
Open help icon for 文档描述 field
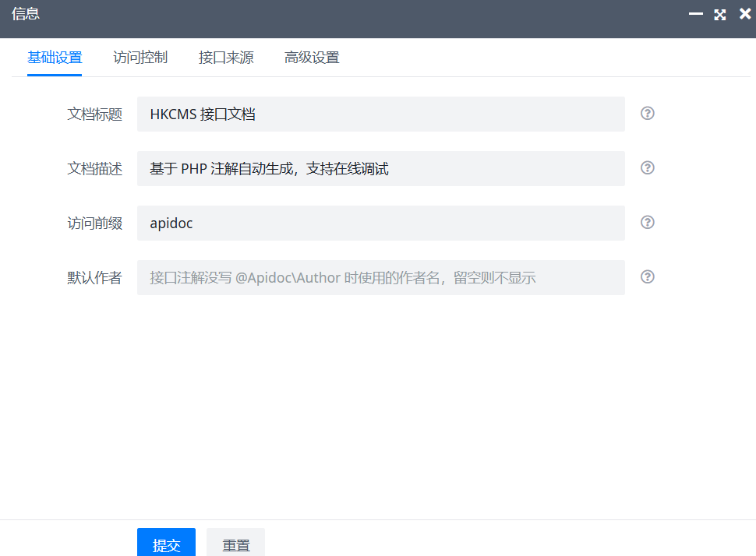pyautogui.click(x=647, y=167)
